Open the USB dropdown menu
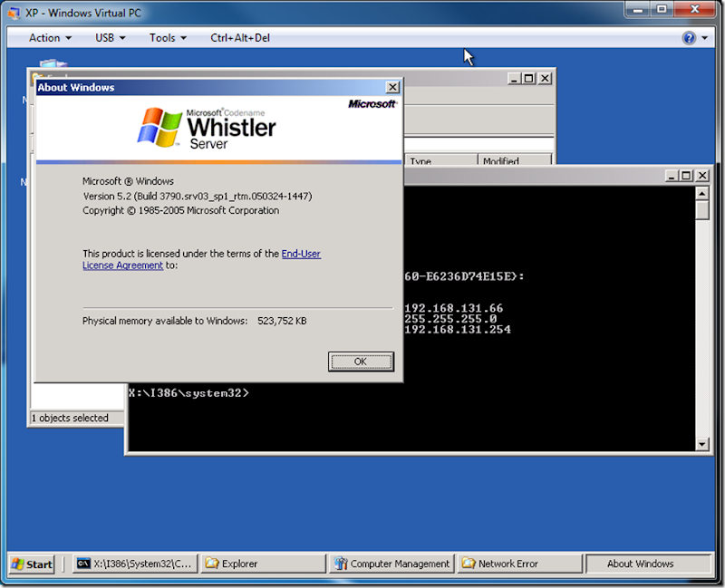Viewport: 725px width, 588px height. click(110, 38)
